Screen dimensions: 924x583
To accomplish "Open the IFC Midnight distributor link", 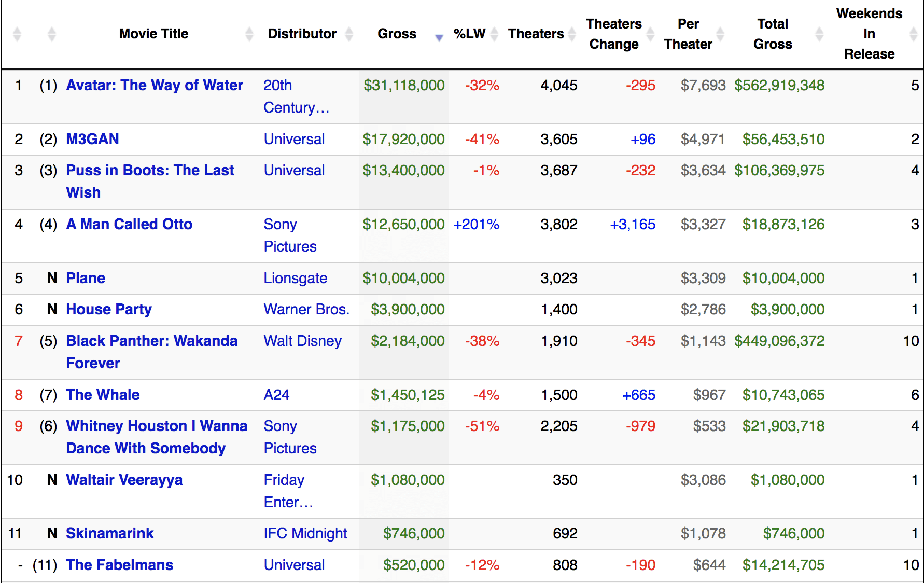I will [x=305, y=533].
